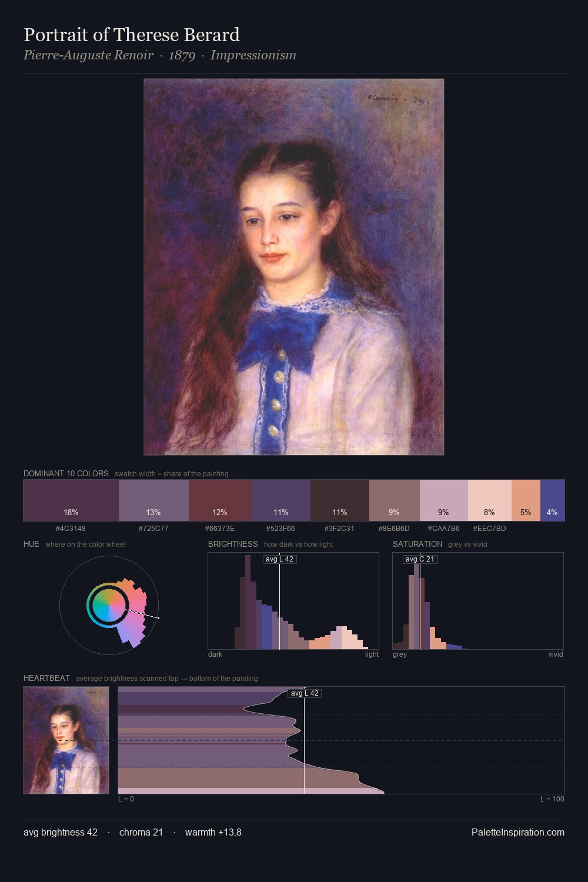Select the 11% color swatch #523F66
The image size is (588, 882).
(281, 500)
